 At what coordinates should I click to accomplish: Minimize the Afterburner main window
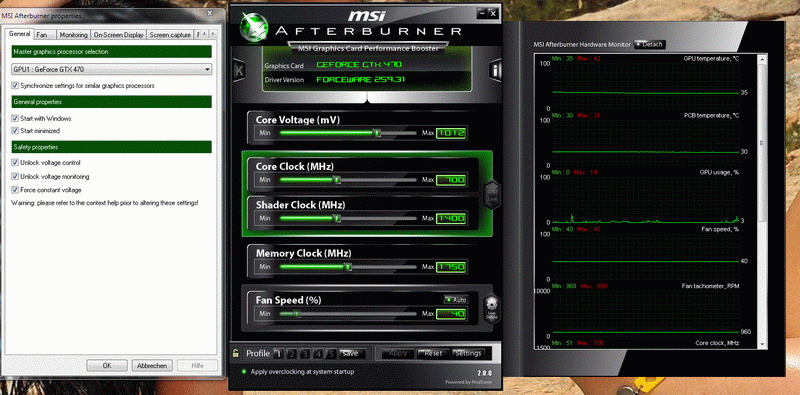tap(482, 13)
